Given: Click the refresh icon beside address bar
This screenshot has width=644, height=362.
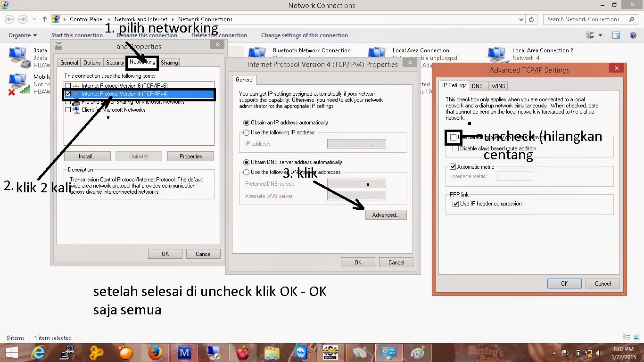Looking at the screenshot, I should pos(532,19).
